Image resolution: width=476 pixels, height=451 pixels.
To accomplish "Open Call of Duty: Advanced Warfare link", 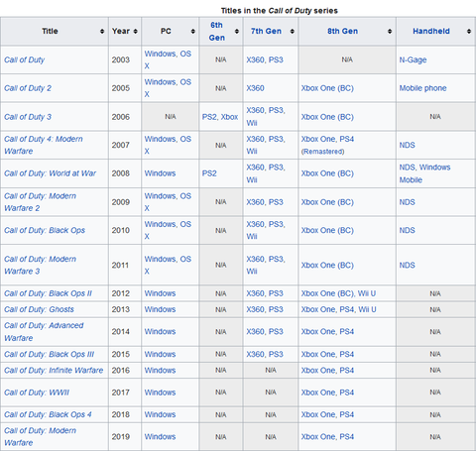I will coord(44,332).
